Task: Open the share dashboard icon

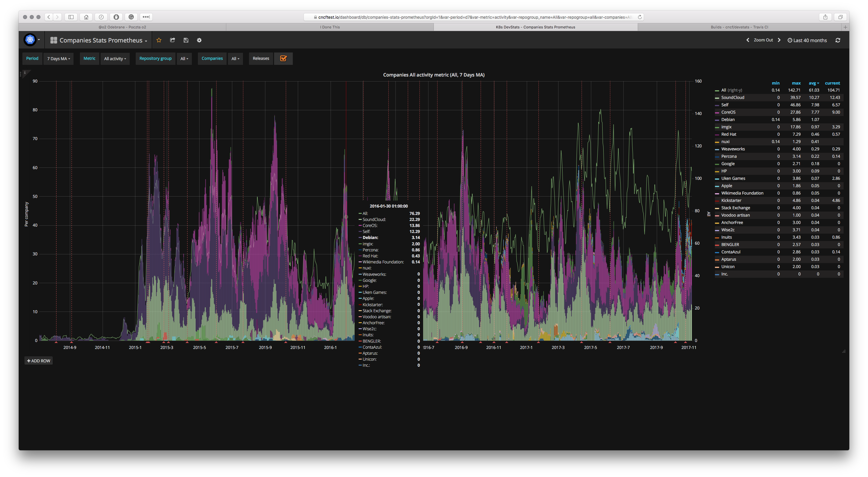Action: pos(172,40)
